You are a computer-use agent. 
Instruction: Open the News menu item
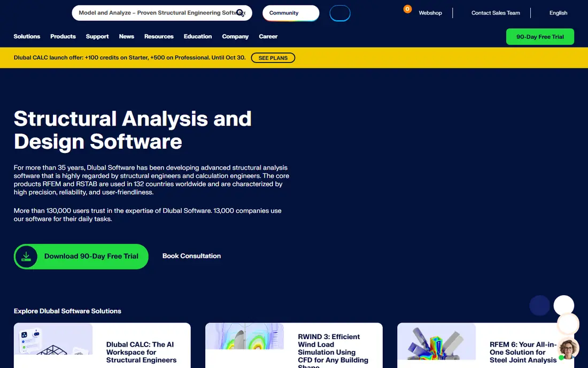click(x=126, y=36)
